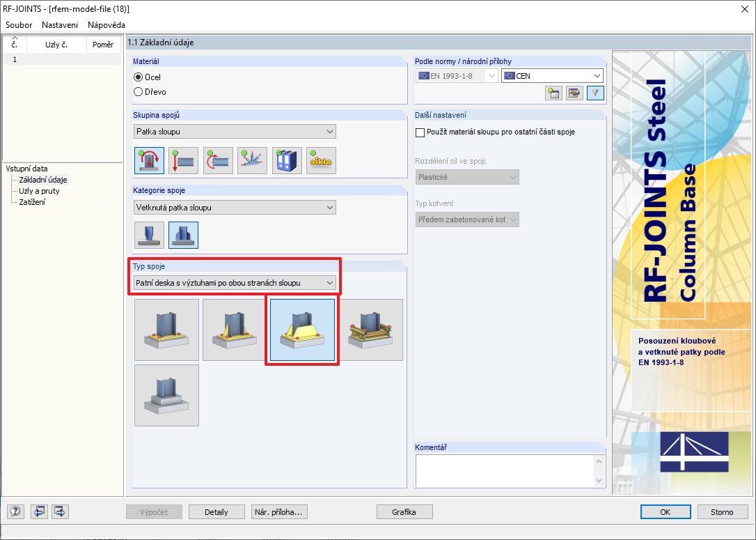Open the national annex parameters edit icon
756x540 pixels.
[x=574, y=93]
